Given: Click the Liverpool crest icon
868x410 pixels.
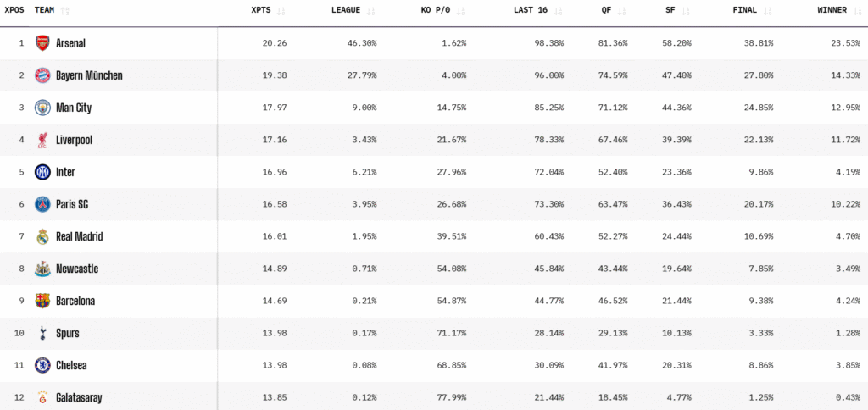Looking at the screenshot, I should [x=42, y=140].
